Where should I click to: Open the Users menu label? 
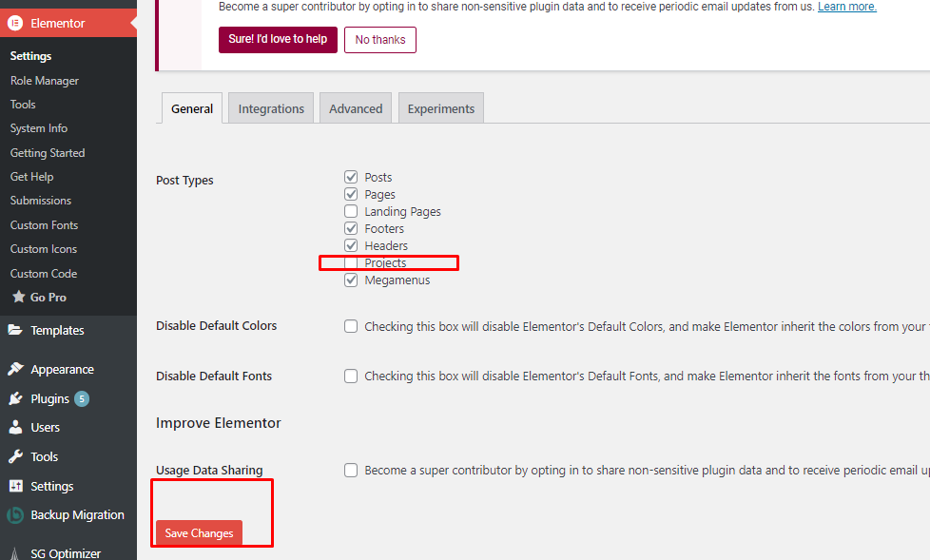(45, 427)
